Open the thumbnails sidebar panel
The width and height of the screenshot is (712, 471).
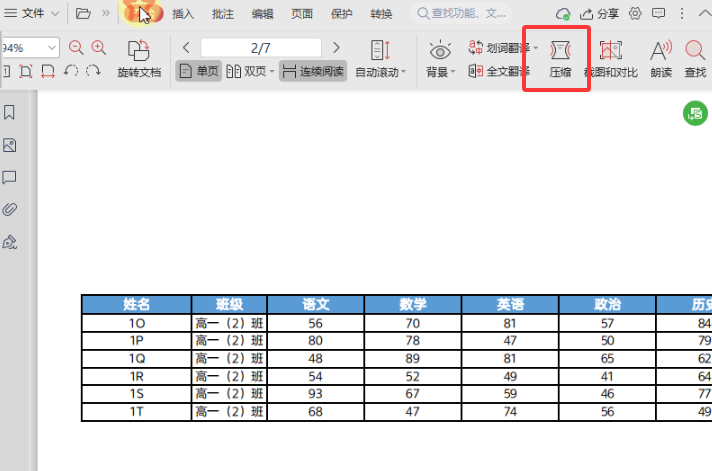pos(10,145)
